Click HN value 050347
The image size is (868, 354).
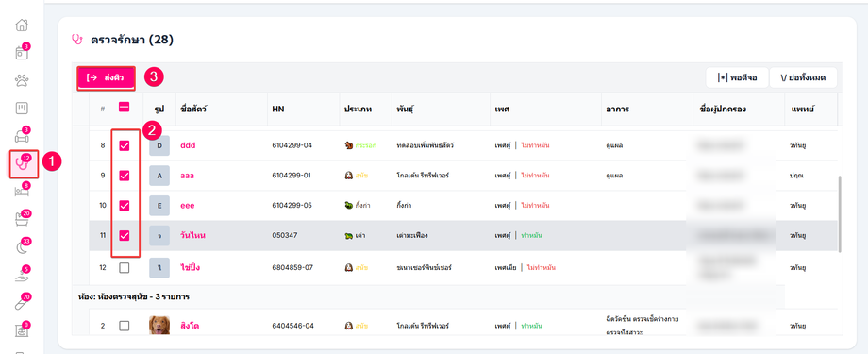pyautogui.click(x=285, y=235)
